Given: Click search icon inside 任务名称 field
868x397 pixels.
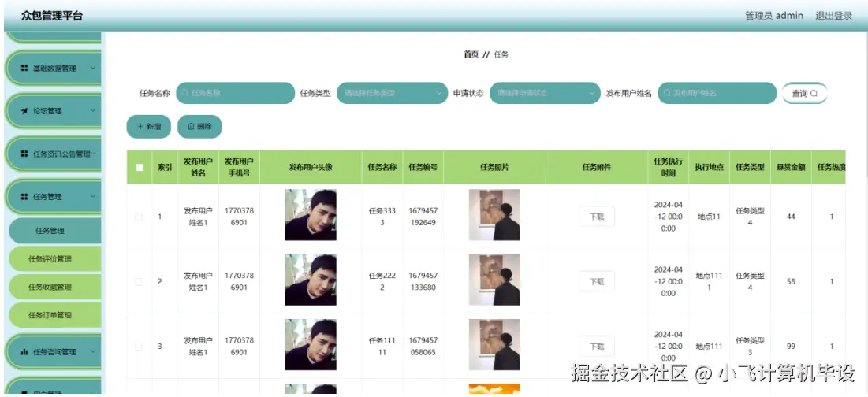Looking at the screenshot, I should [185, 94].
